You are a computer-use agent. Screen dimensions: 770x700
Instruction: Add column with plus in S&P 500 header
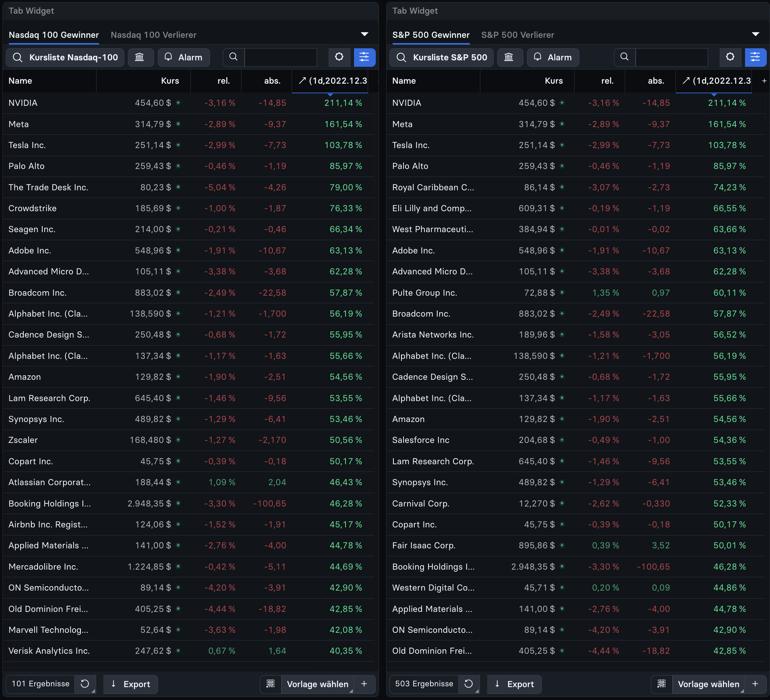pos(764,81)
